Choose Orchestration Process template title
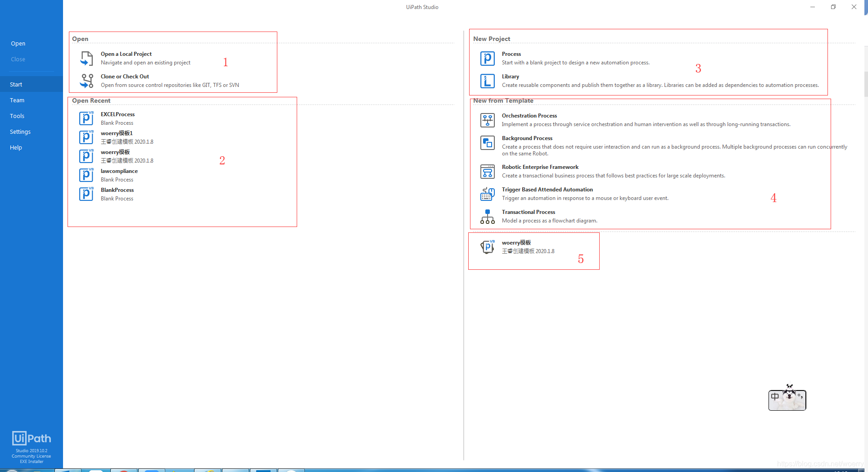This screenshot has height=472, width=868. click(529, 116)
